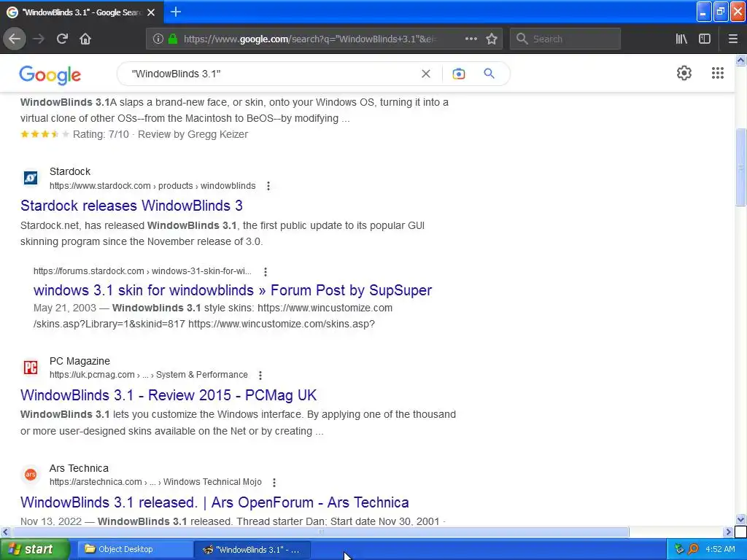Click the forward navigation arrow
747x560 pixels.
coord(39,39)
